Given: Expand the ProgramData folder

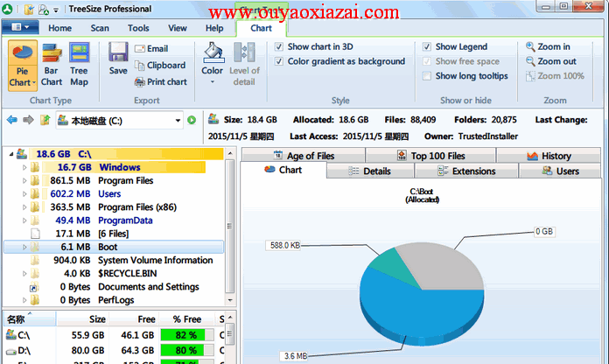Looking at the screenshot, I should [24, 220].
